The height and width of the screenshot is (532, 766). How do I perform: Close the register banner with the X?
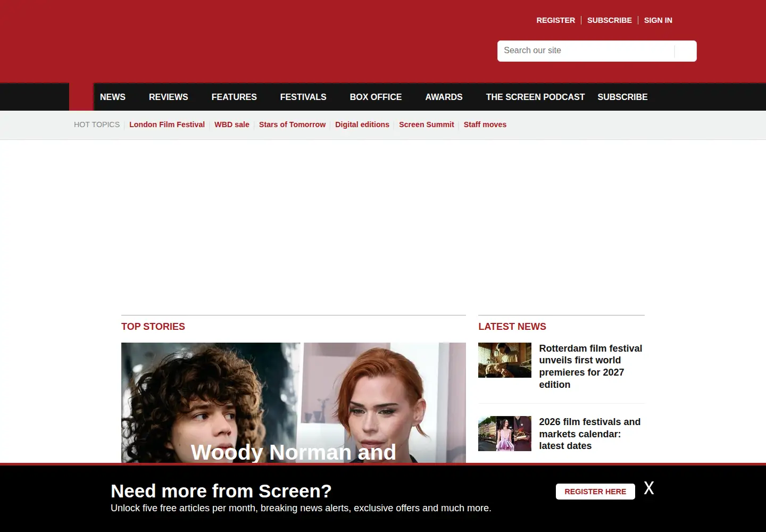(x=649, y=488)
